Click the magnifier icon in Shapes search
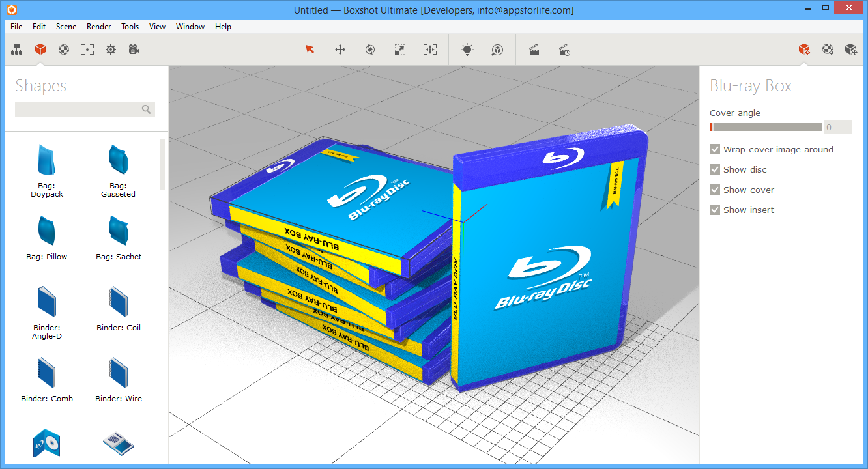 [147, 109]
